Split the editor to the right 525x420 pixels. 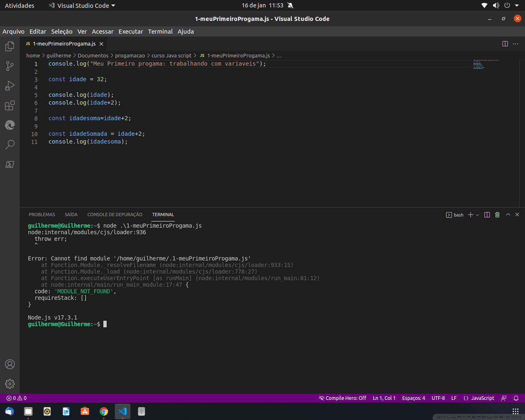505,44
